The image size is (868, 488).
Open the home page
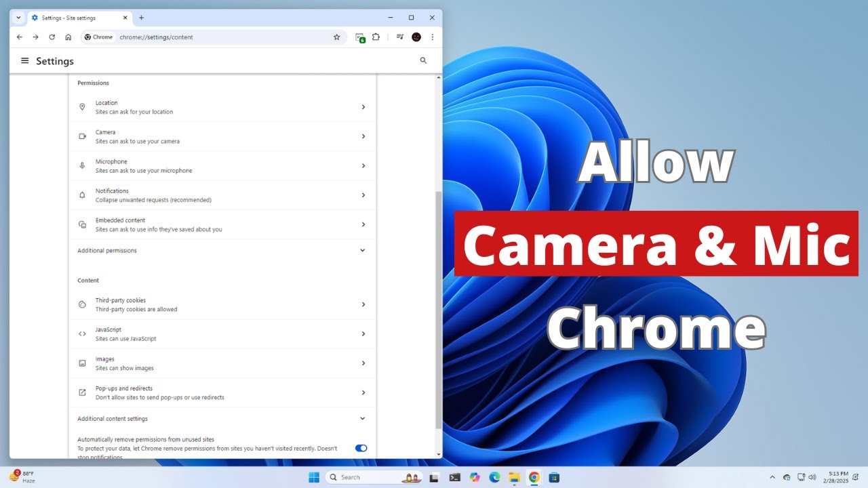point(68,37)
